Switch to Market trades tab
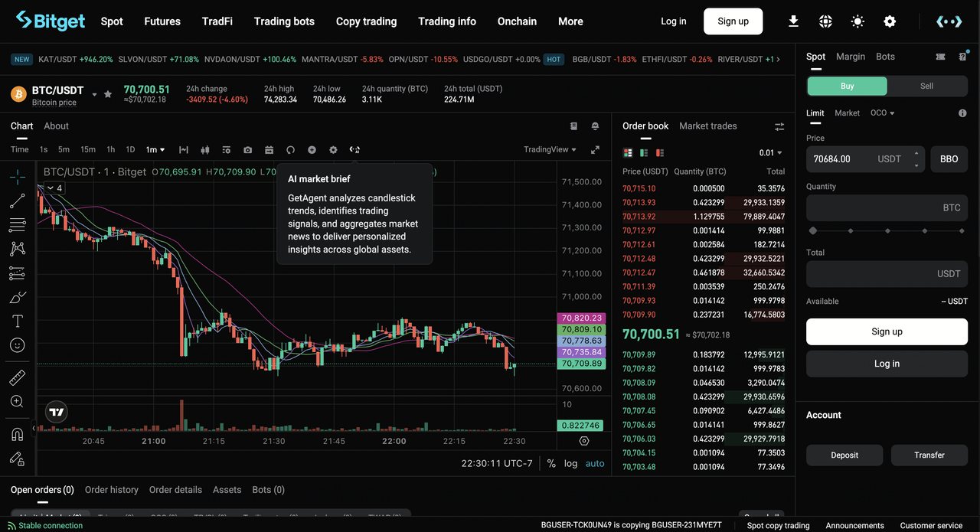Viewport: 980px width, 532px height. pos(707,126)
